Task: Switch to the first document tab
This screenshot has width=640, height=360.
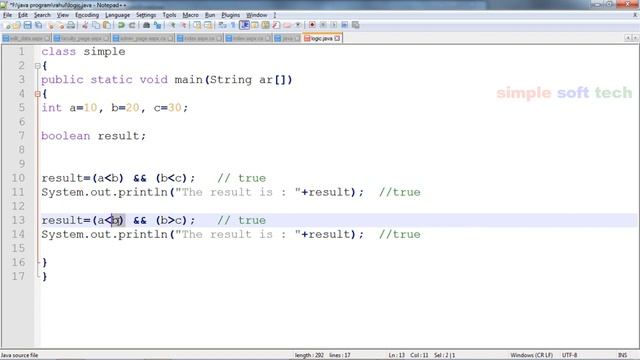Action: [x=26, y=38]
